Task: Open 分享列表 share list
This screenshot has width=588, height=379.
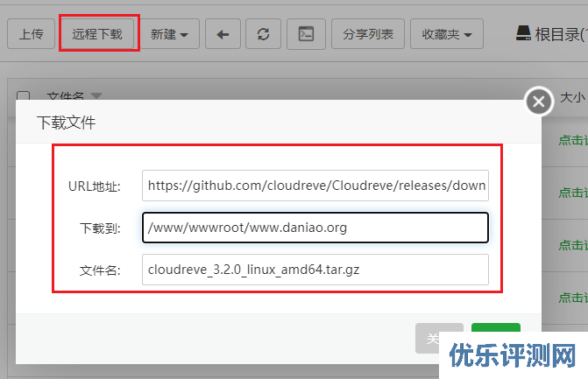Action: click(x=368, y=34)
